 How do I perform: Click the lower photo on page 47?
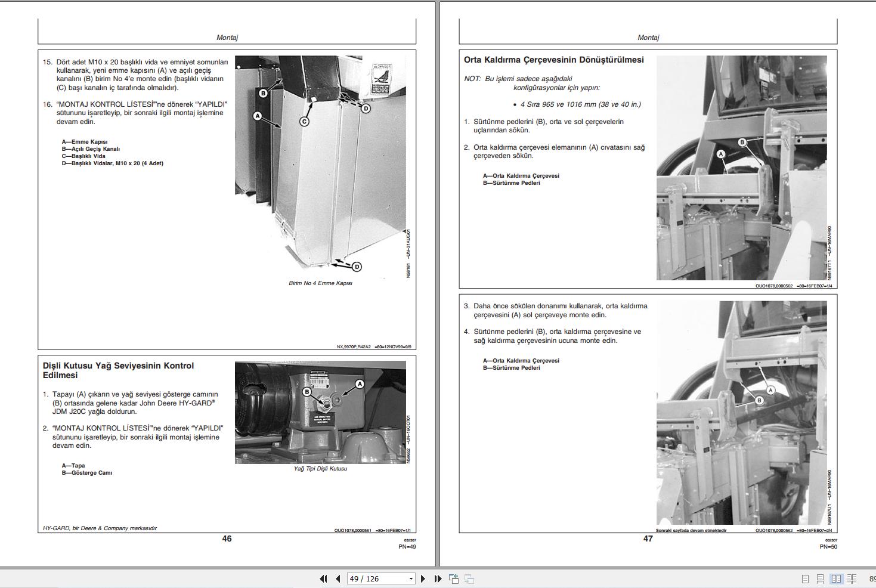click(741, 413)
